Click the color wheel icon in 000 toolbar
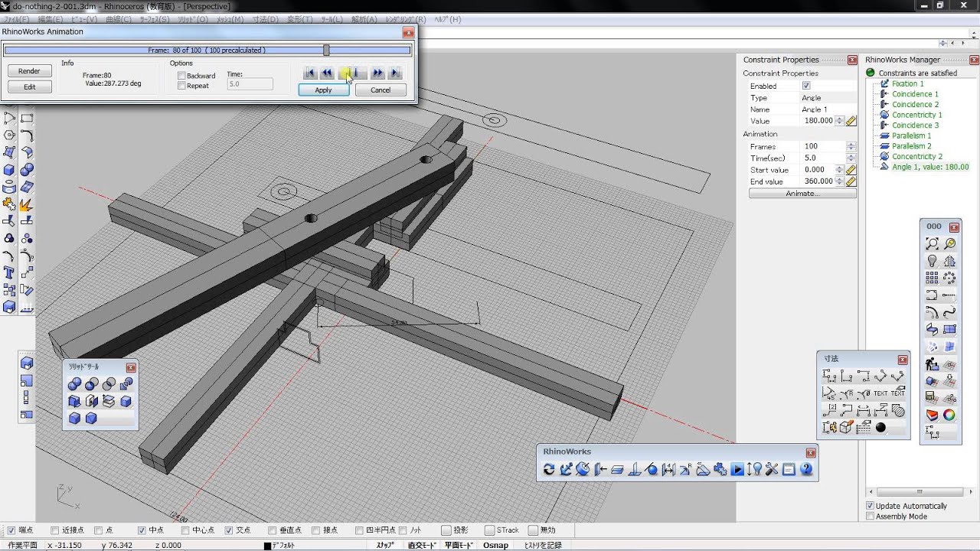 (949, 416)
